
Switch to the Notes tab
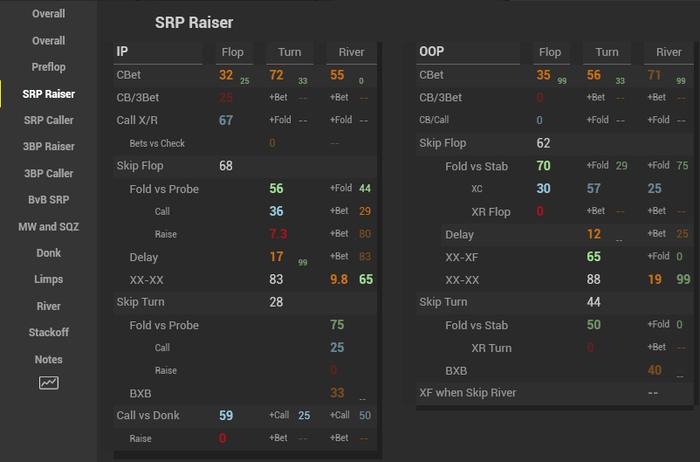coord(48,359)
